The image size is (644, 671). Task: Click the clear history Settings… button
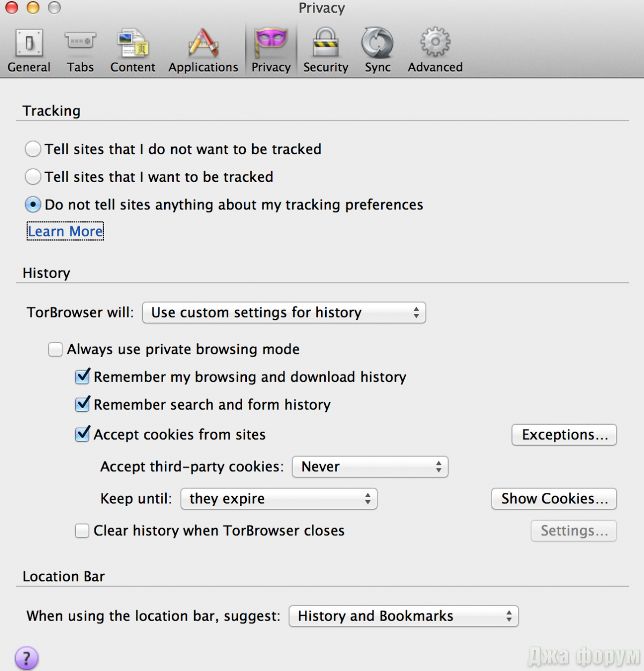tap(574, 531)
